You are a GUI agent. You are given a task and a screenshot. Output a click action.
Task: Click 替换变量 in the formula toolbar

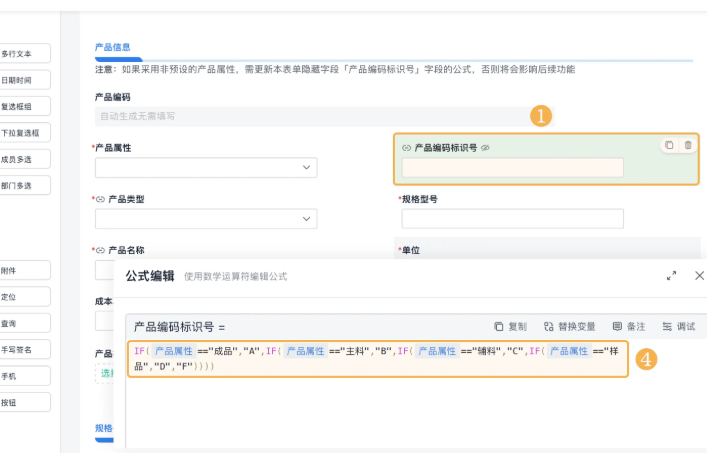click(569, 326)
